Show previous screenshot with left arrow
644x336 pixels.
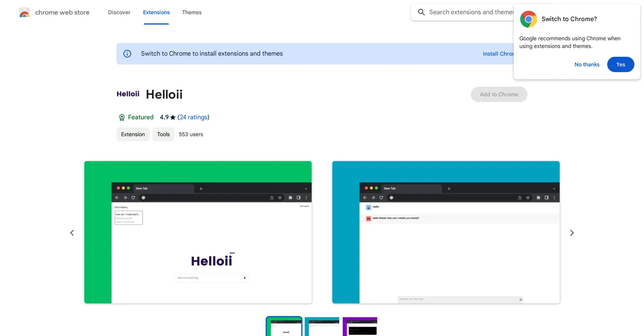click(x=72, y=233)
